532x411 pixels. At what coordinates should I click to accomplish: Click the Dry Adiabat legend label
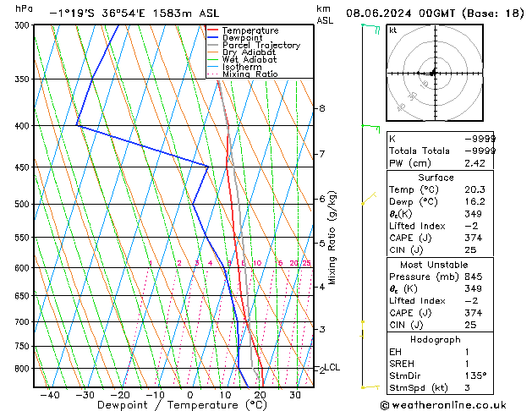[249, 52]
